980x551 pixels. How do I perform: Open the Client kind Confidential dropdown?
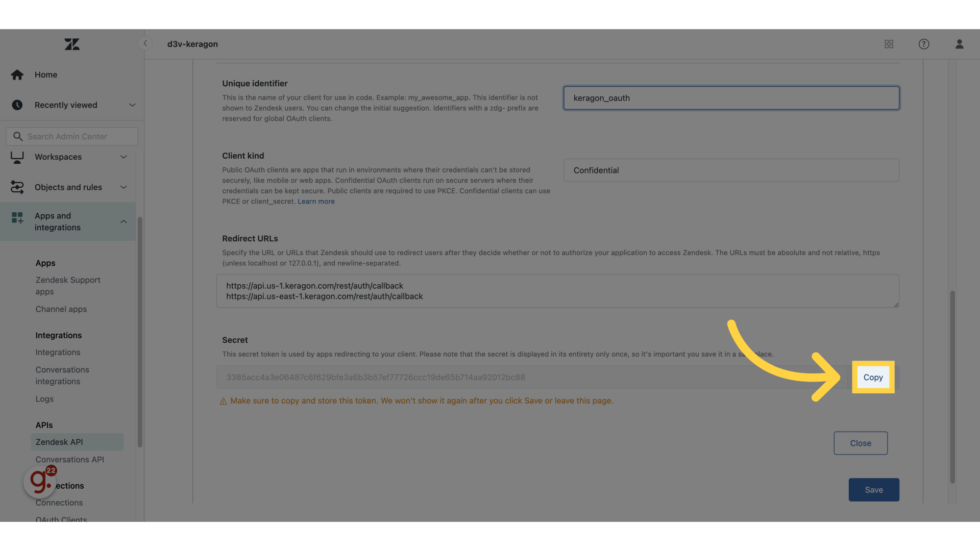(x=731, y=170)
